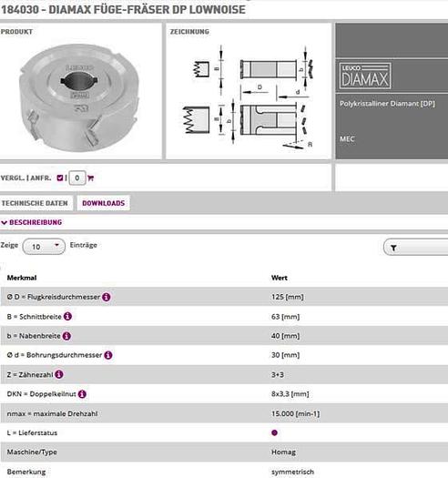The height and width of the screenshot is (478, 448).
Task: Enlarge the product cutter photo
Action: [79, 97]
